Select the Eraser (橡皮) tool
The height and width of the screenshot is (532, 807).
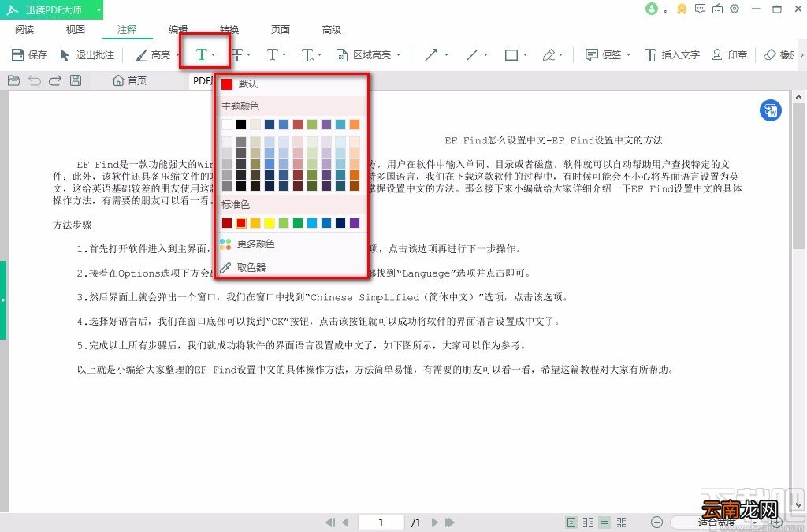[779, 54]
